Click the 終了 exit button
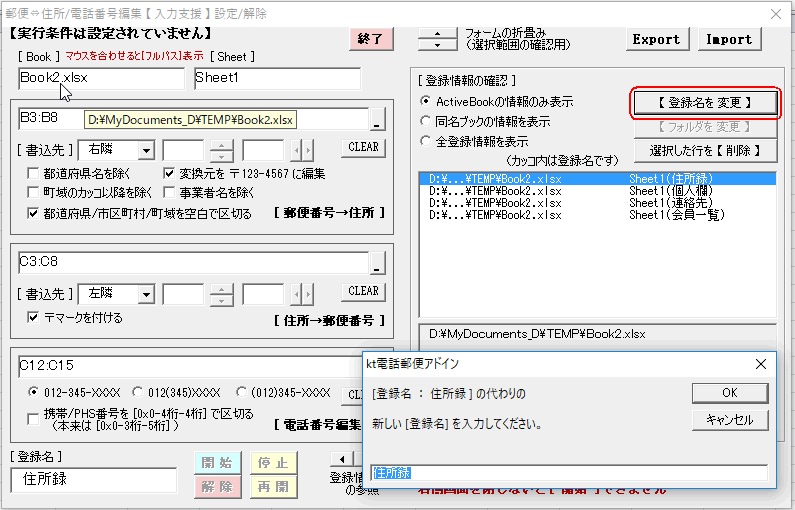This screenshot has width=795, height=510. click(371, 39)
